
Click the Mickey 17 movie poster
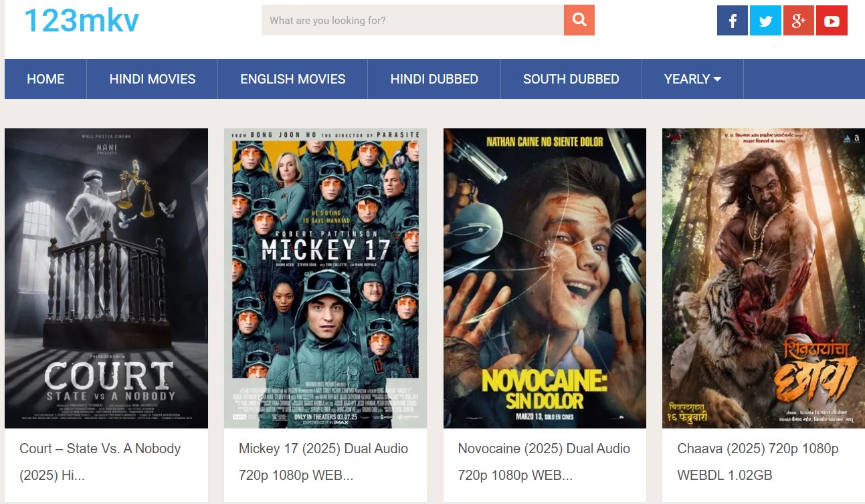pyautogui.click(x=325, y=278)
